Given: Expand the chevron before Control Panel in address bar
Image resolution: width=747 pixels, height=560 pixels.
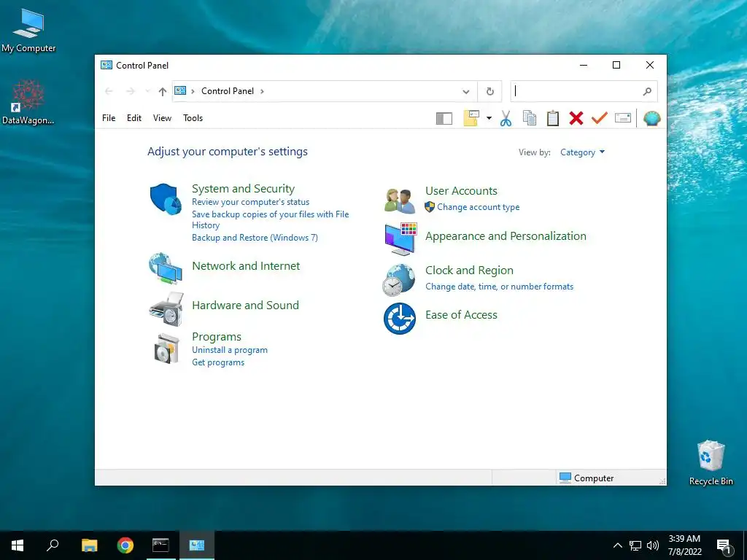Looking at the screenshot, I should point(193,91).
